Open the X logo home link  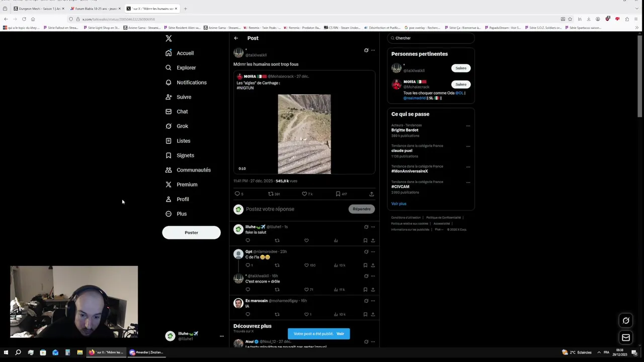[x=169, y=38]
